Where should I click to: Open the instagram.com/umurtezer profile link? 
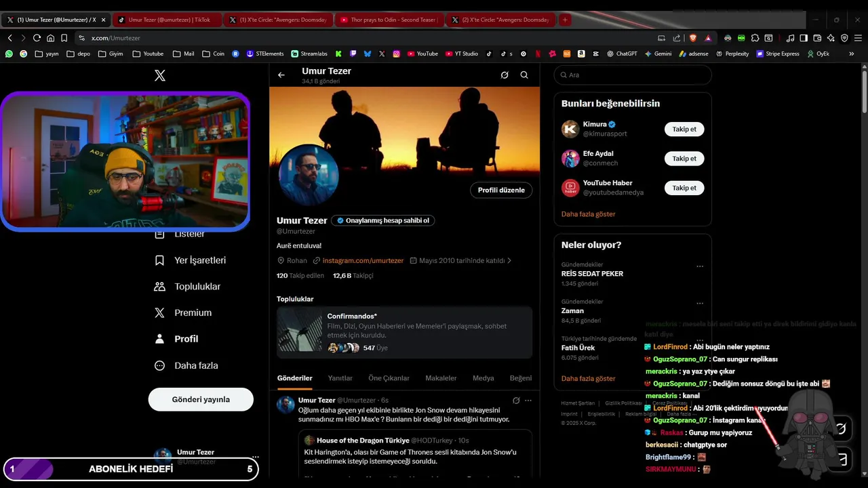[363, 261]
